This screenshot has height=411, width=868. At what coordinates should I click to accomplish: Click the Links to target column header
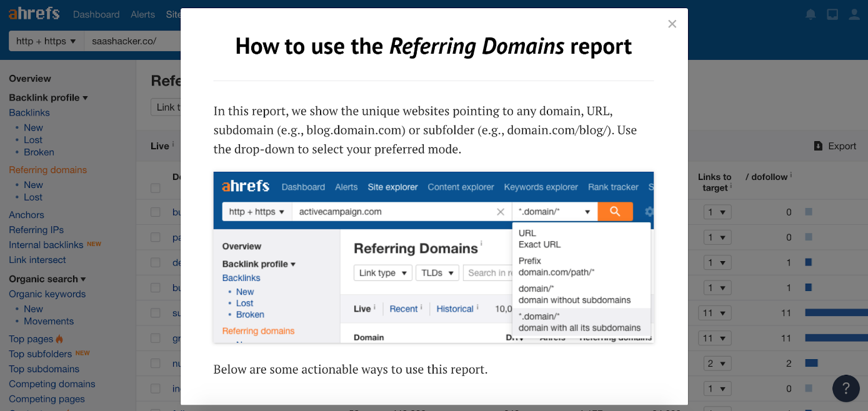(714, 182)
